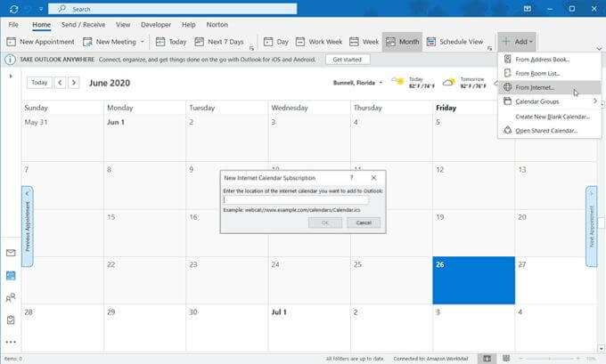This screenshot has height=364, width=606.
Task: Expand the Calendar Groups submenu
Action: pyautogui.click(x=549, y=101)
